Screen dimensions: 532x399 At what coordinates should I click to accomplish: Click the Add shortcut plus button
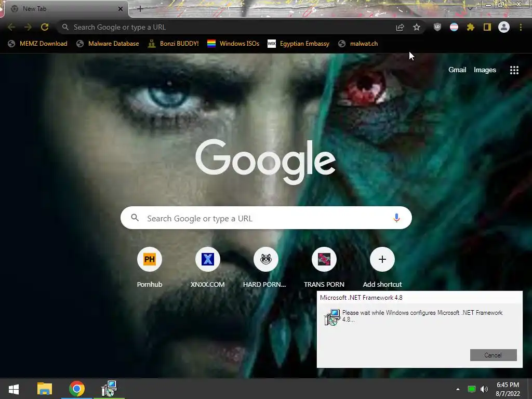[x=382, y=259]
